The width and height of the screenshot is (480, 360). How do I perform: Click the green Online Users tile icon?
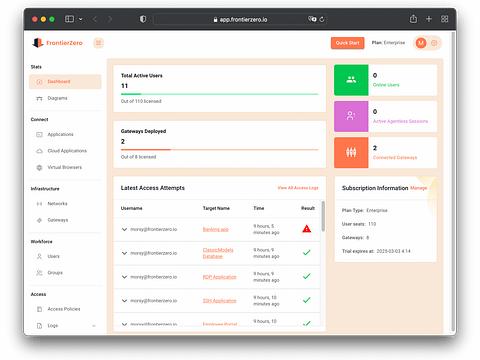(351, 80)
